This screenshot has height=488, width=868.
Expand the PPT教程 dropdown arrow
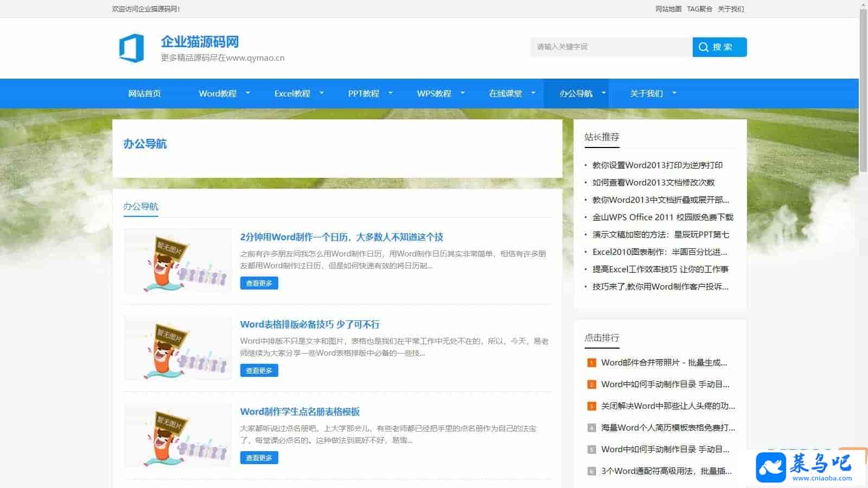pyautogui.click(x=390, y=93)
